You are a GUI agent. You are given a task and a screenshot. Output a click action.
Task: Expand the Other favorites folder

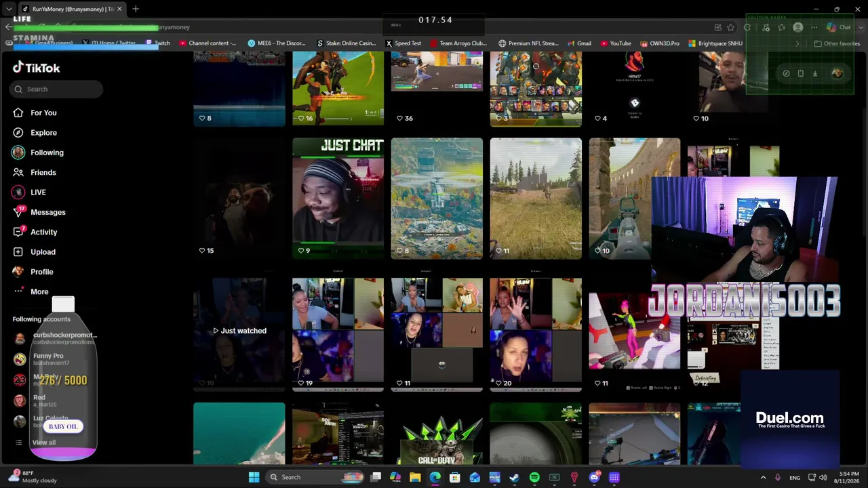click(x=837, y=43)
